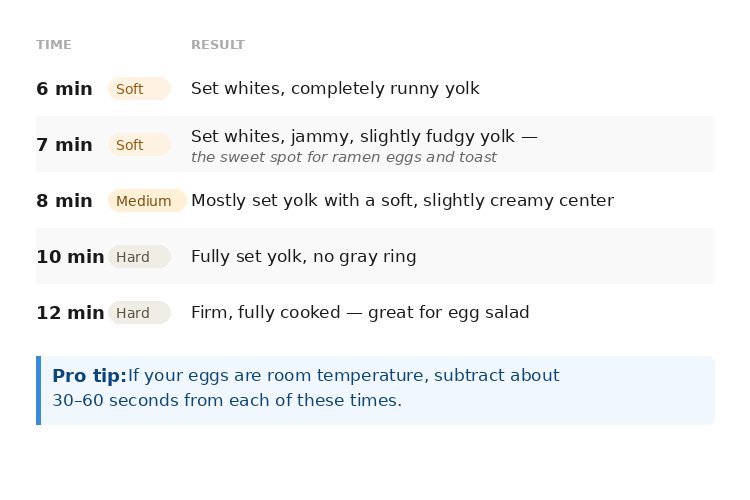Select the 10 min time label
The height and width of the screenshot is (500, 750).
70,257
